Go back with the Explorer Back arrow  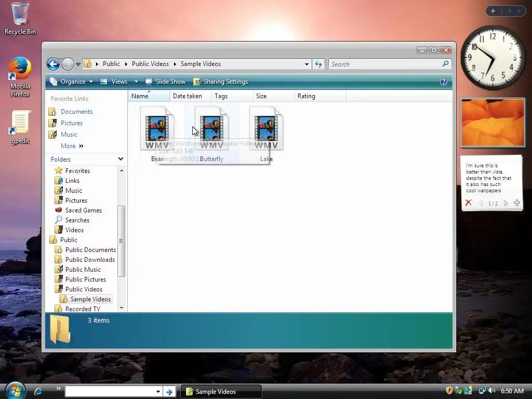[x=54, y=64]
